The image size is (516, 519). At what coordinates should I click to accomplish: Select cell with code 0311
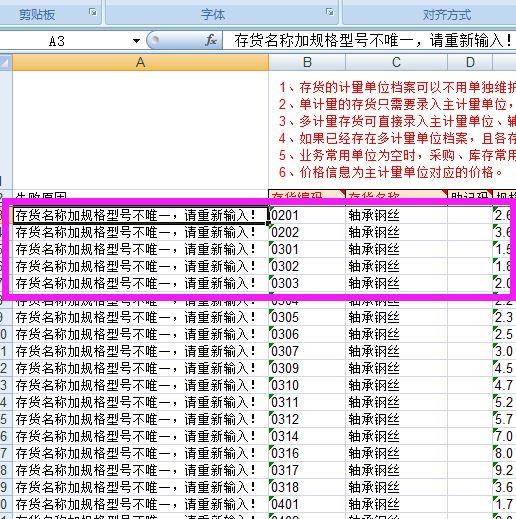[x=307, y=402]
